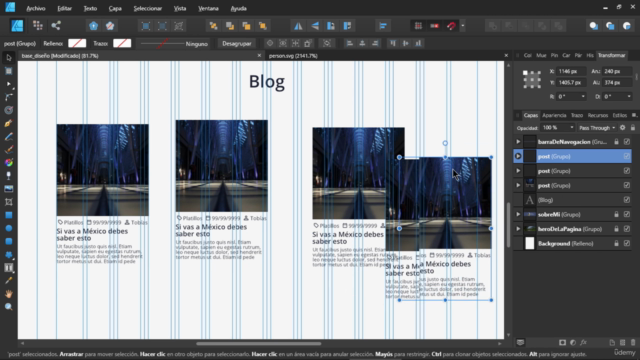This screenshot has width=640, height=360.
Task: Select the Artboard tool
Action: pos(9,71)
